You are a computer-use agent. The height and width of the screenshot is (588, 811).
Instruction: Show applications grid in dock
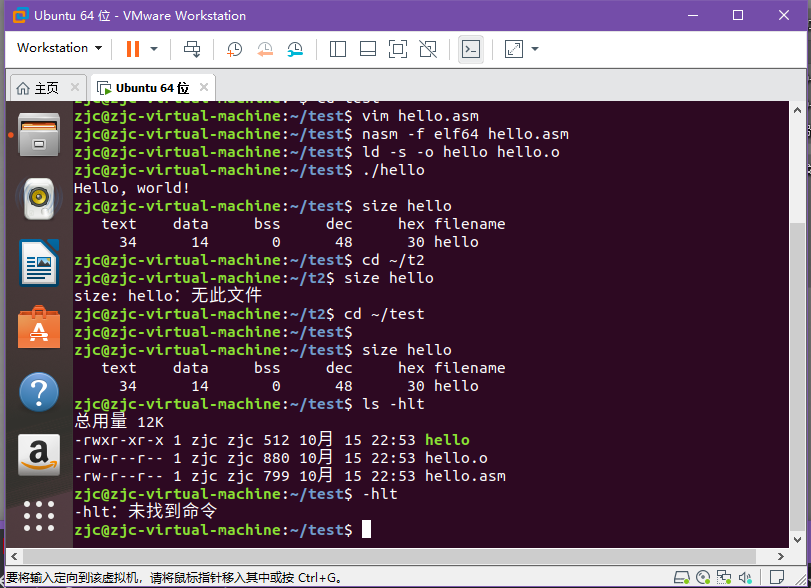[x=39, y=516]
